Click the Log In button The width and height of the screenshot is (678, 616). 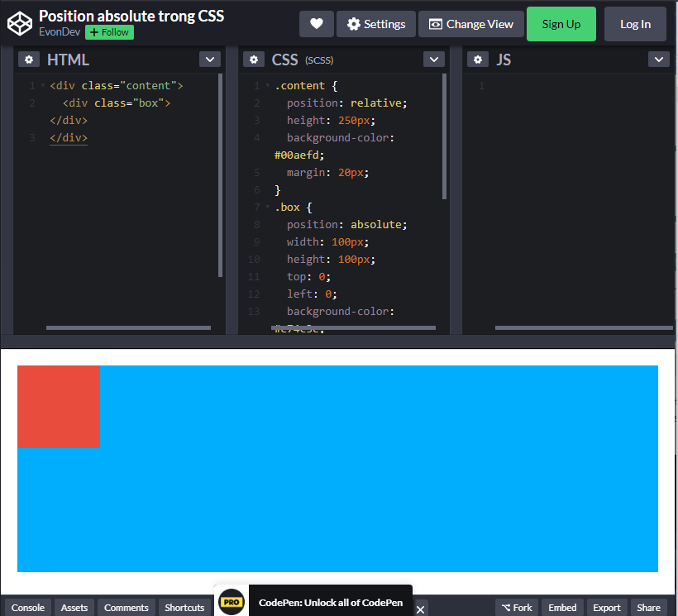[635, 24]
